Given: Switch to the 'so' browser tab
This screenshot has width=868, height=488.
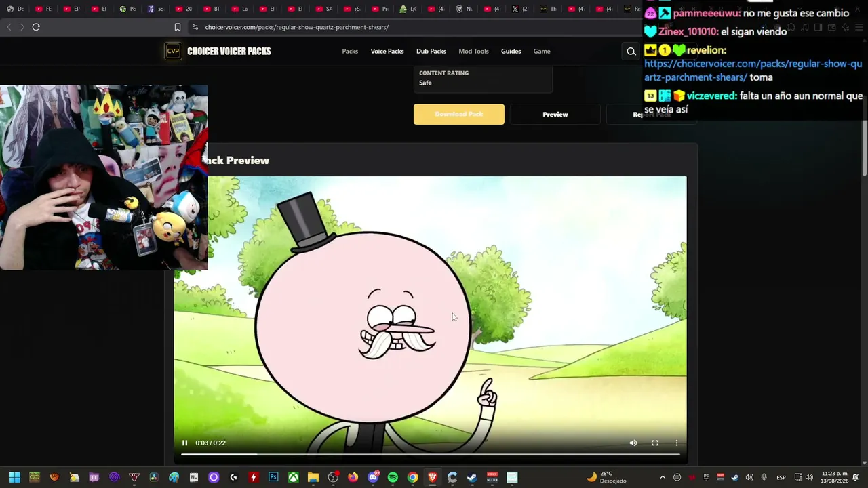Looking at the screenshot, I should [x=156, y=9].
